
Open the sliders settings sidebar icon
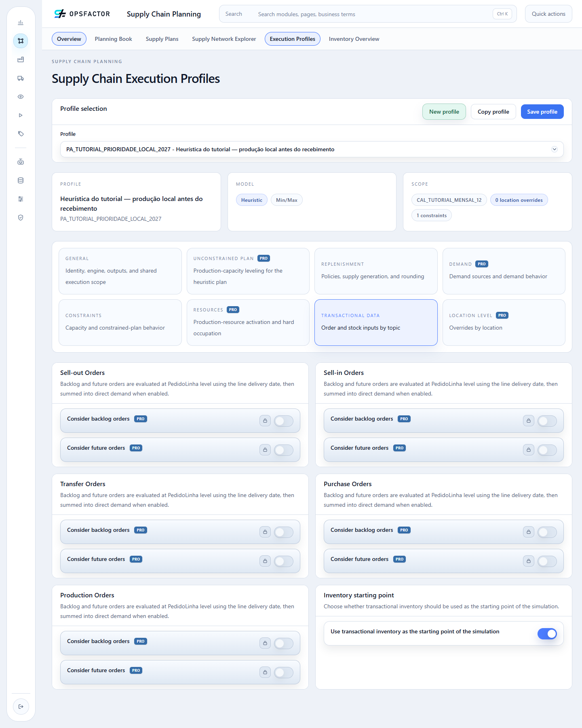pyautogui.click(x=21, y=199)
